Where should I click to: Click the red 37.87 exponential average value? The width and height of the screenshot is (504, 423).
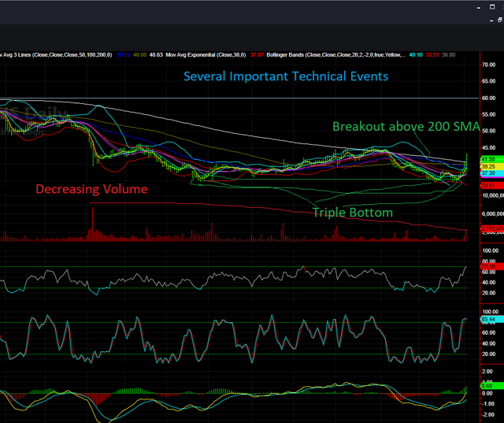(257, 55)
